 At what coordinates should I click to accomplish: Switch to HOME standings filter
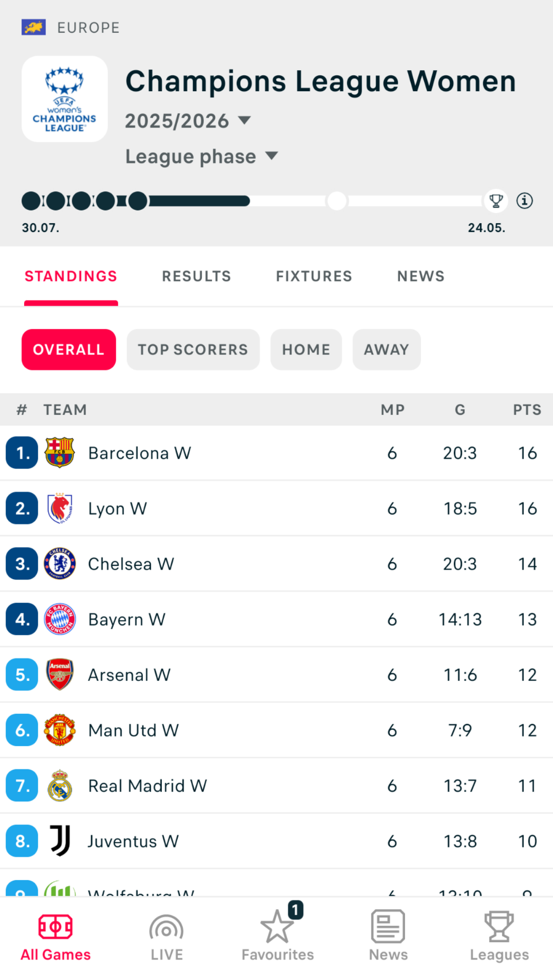(306, 350)
